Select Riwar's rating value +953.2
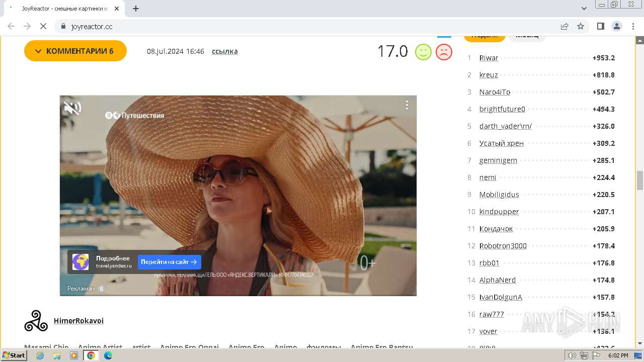This screenshot has height=362, width=644. [604, 58]
